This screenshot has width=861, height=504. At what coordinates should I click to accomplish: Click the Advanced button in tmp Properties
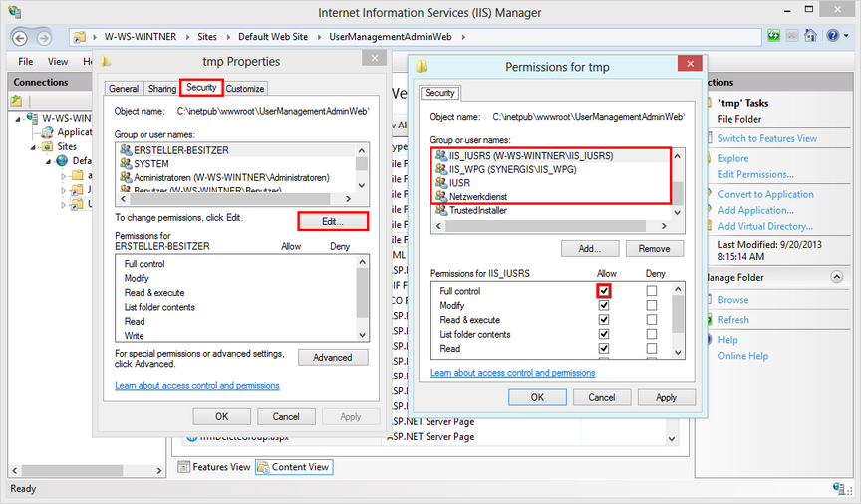click(333, 357)
